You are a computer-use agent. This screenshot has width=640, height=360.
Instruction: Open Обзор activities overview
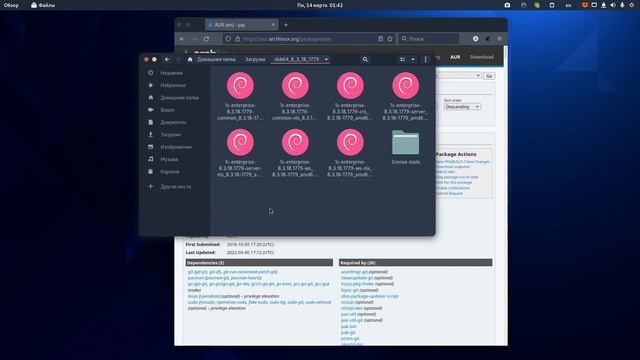[11, 5]
